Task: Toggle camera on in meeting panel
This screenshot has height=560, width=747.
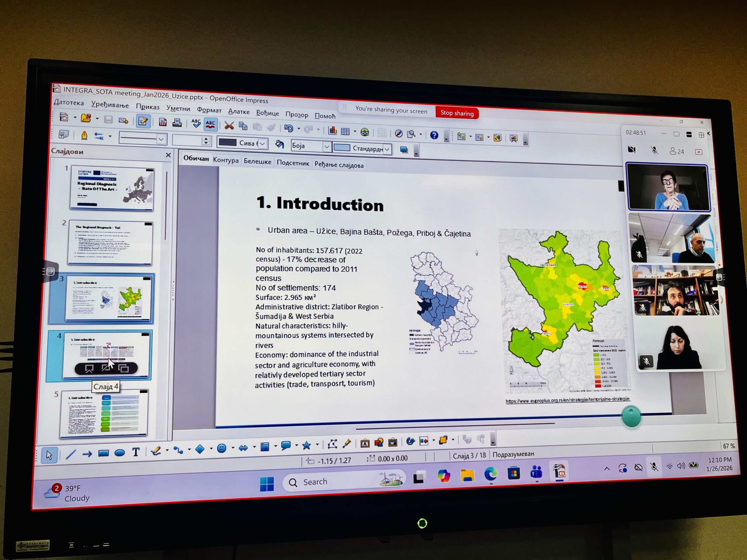Action: (631, 150)
